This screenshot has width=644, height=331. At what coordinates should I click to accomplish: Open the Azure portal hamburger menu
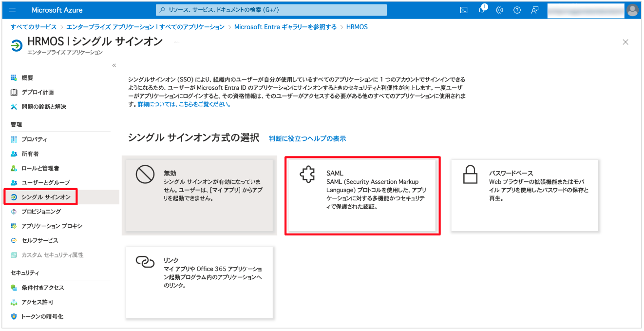(13, 10)
